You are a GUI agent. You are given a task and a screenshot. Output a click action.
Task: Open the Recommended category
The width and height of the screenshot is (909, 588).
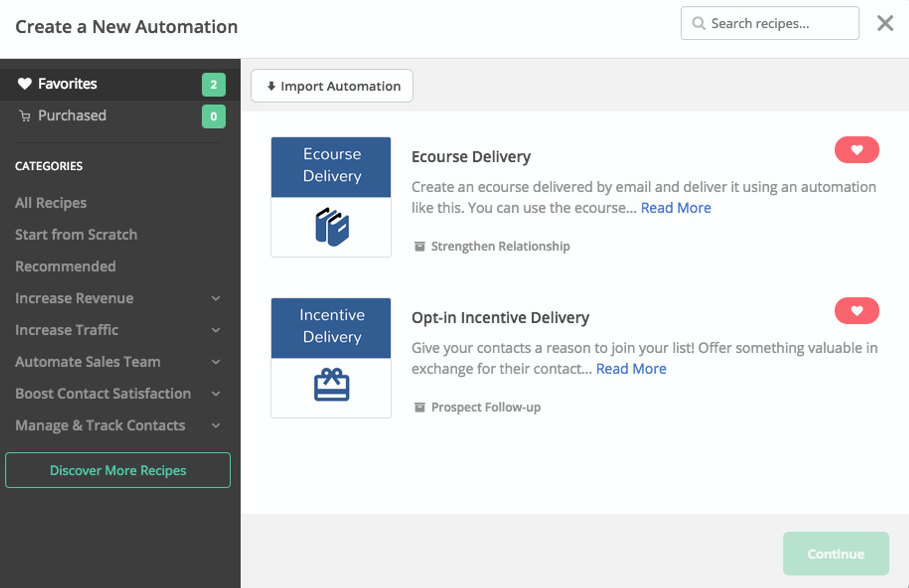pos(65,267)
